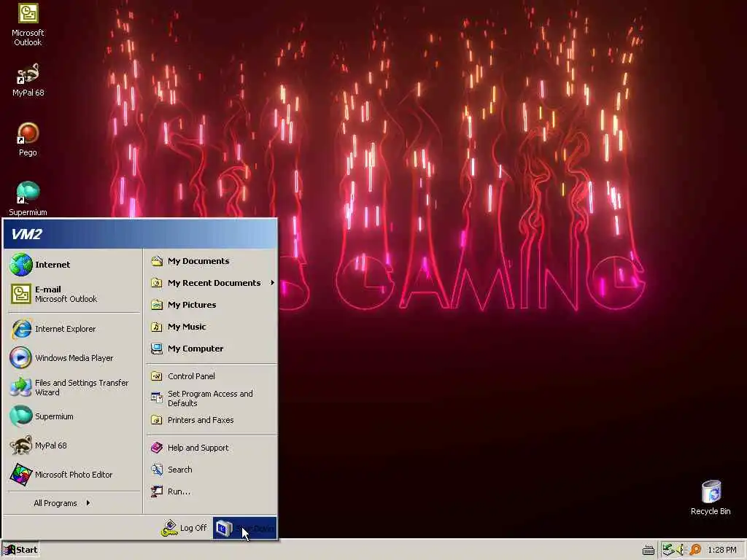747x560 pixels.
Task: Launch Windows Media Player from Start menu
Action: [x=74, y=358]
